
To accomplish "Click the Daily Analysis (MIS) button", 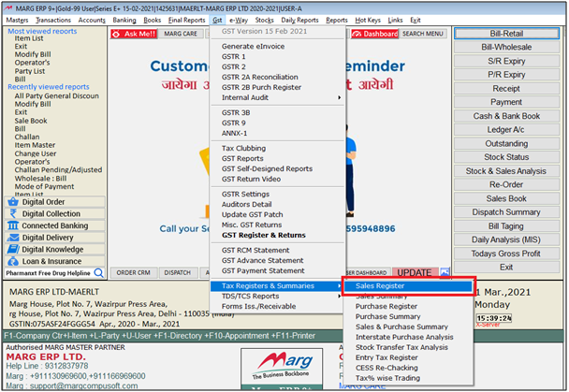I will coord(506,240).
